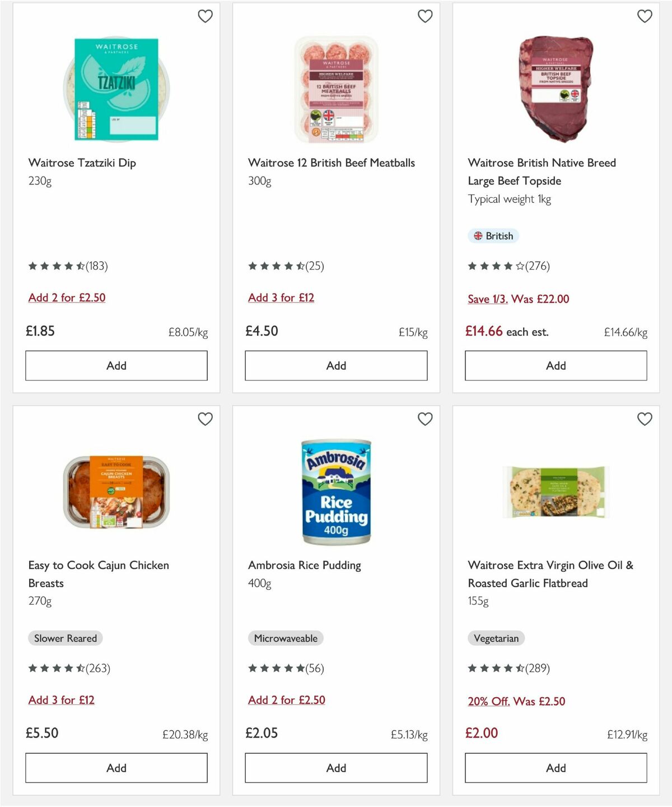Toggle the Slower Reared filter badge
Viewport: 672px width, 807px height.
[x=65, y=638]
